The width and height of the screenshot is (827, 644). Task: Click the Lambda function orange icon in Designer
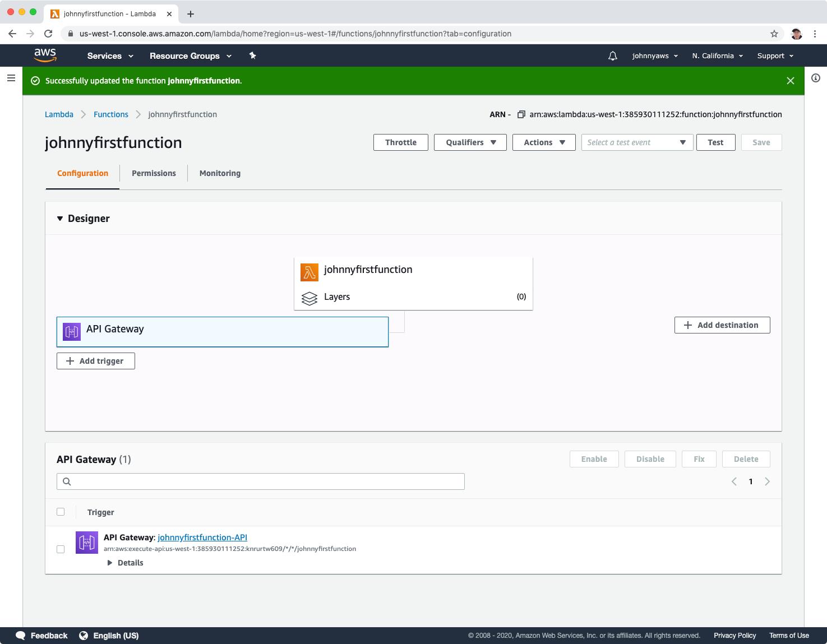pyautogui.click(x=309, y=272)
